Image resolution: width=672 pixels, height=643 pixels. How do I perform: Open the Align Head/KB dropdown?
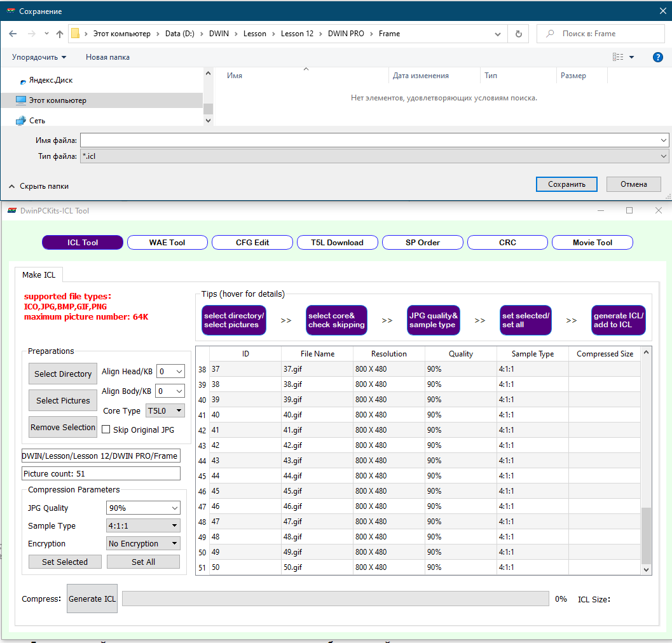pos(170,372)
